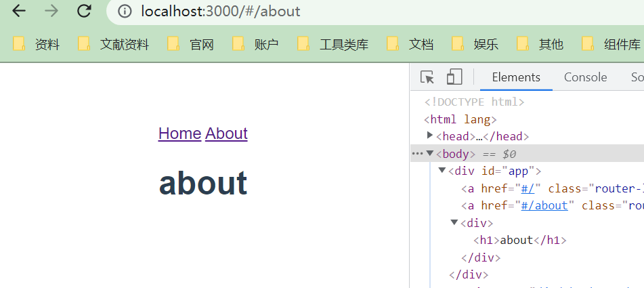The image size is (644, 288).
Task: Open the 组件库 bookmarks folder
Action: (x=611, y=44)
